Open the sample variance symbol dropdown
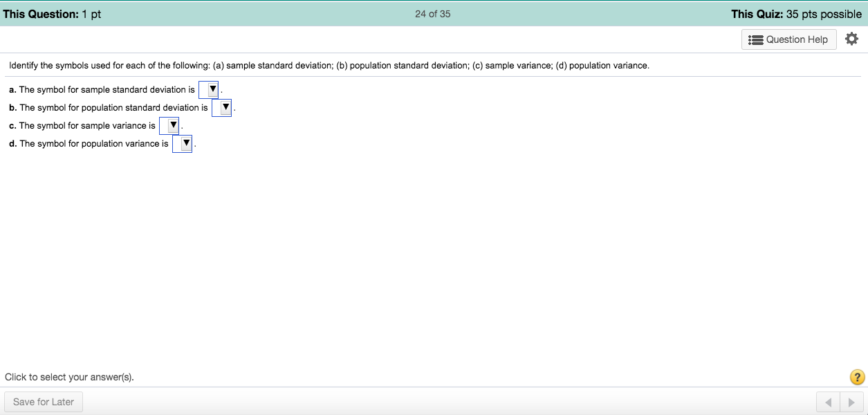Image resolution: width=868 pixels, height=415 pixels. pos(169,125)
